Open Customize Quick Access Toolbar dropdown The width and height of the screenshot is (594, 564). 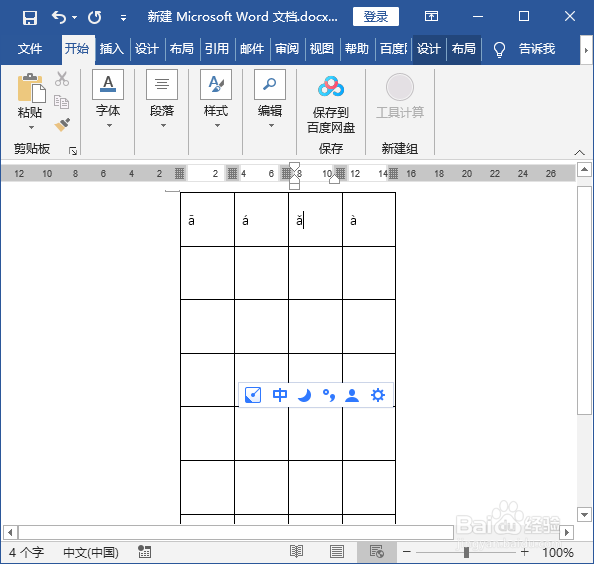click(x=123, y=17)
